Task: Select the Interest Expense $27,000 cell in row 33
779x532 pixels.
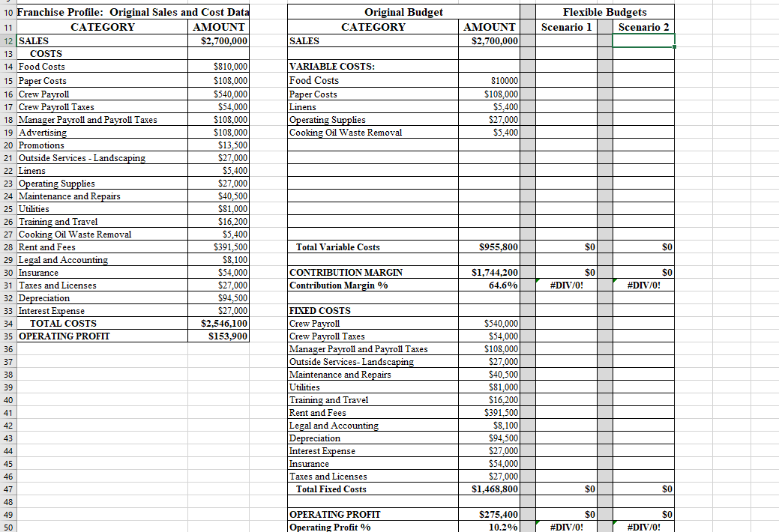Action: click(219, 311)
